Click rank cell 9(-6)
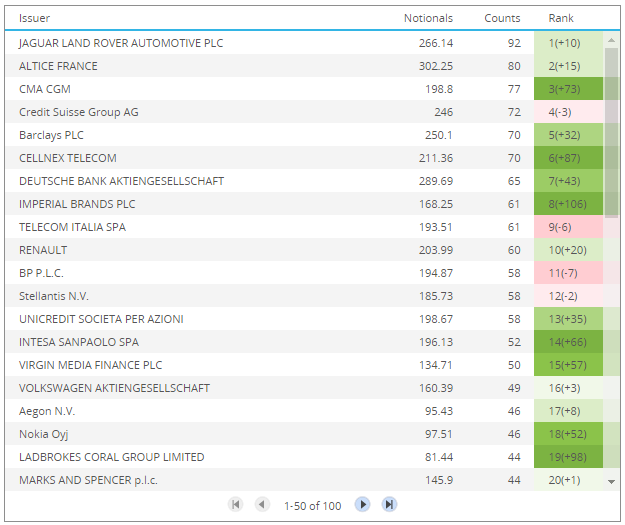The height and width of the screenshot is (525, 625). (568, 227)
